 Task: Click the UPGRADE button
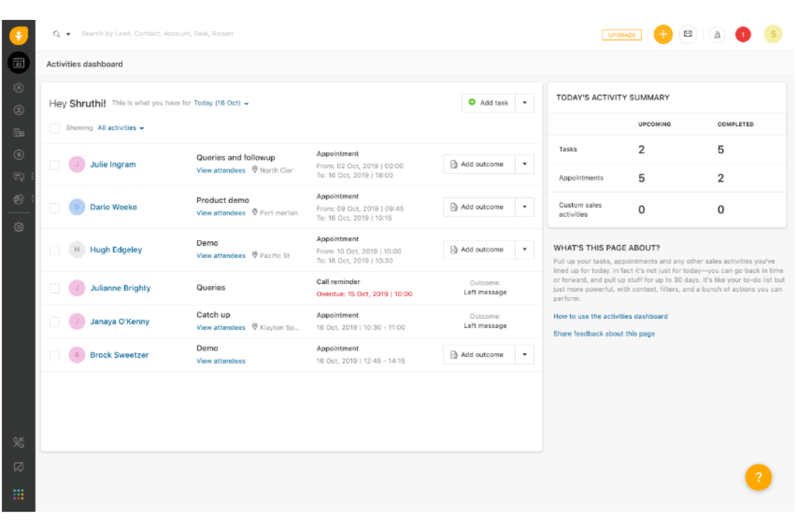[x=621, y=34]
